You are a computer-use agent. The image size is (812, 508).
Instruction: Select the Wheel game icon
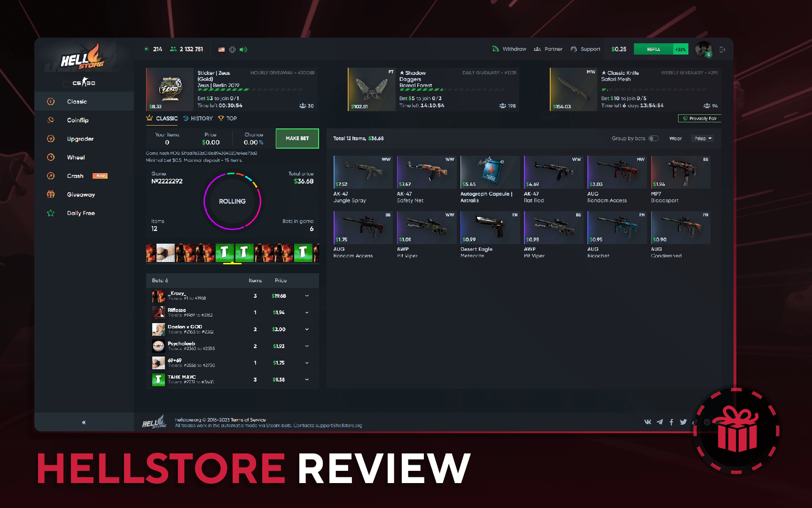click(77, 157)
